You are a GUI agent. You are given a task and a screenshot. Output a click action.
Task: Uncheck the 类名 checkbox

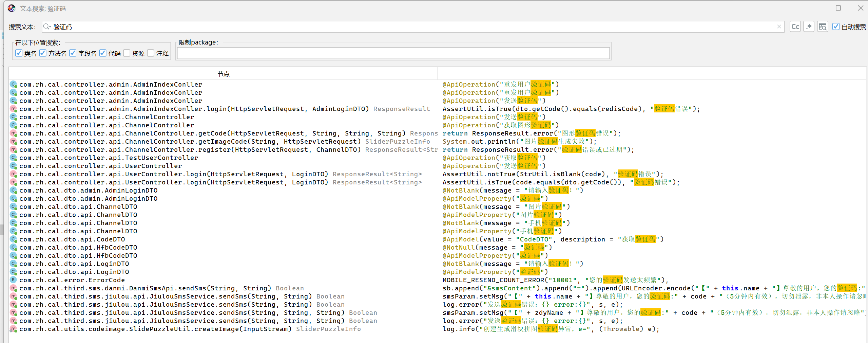click(19, 53)
